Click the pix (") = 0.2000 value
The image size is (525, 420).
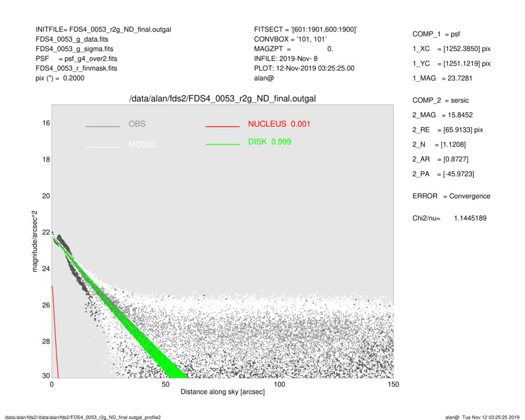(x=60, y=78)
